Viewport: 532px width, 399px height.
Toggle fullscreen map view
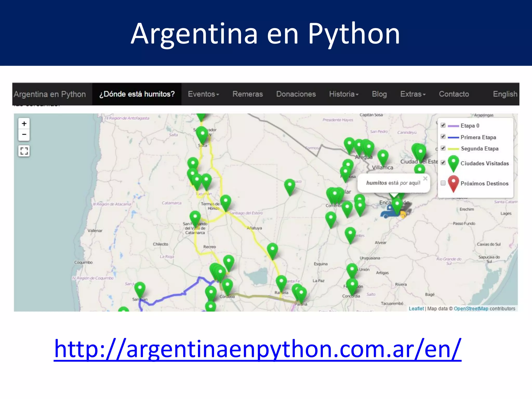pos(24,151)
